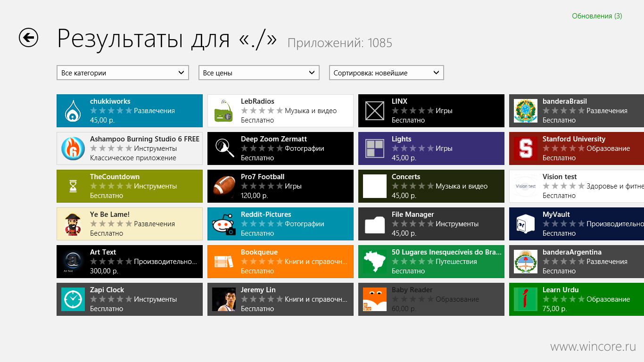
Task: Expand the 'Все цены' price dropdown
Action: pos(259,73)
